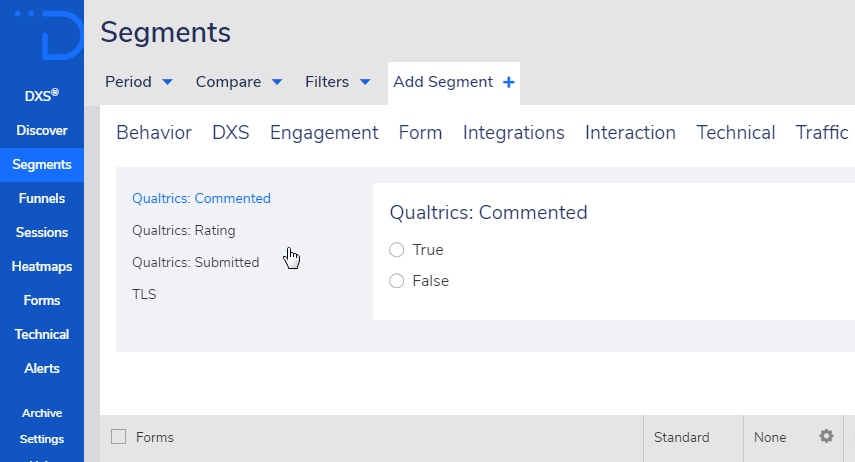Viewport: 855px width, 462px height.
Task: Tick the Forms checkbox
Action: pos(118,436)
